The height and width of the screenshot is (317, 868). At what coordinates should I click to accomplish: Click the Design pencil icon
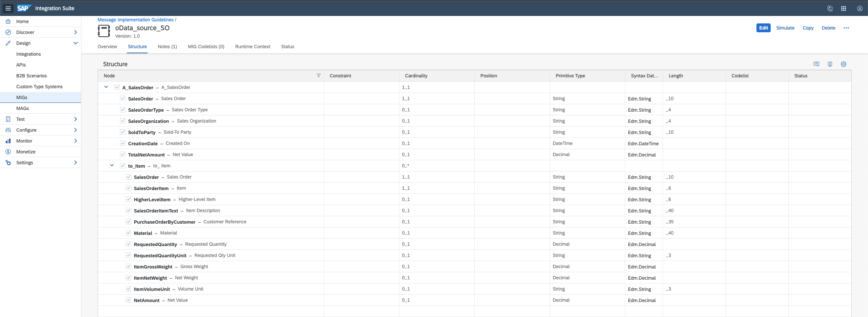[8, 43]
